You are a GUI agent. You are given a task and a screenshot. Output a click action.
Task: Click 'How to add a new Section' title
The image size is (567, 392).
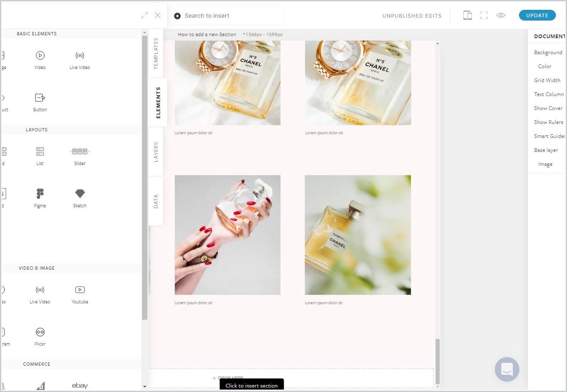click(x=207, y=34)
